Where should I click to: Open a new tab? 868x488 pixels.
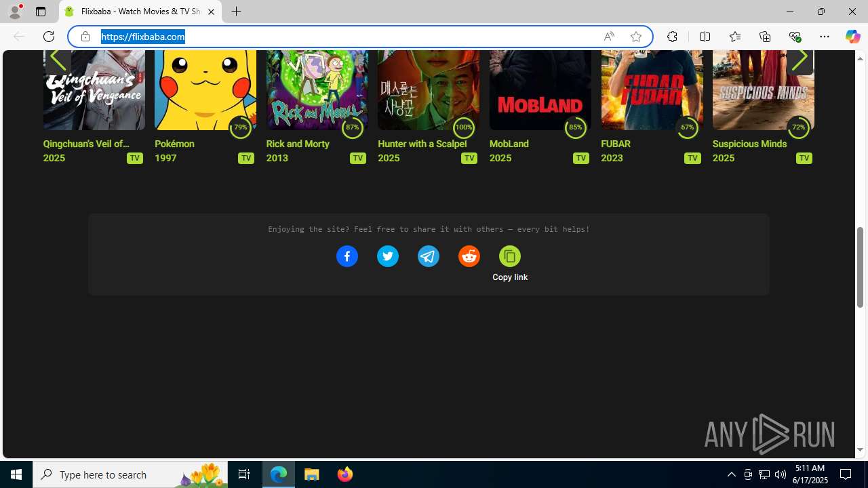pos(236,12)
